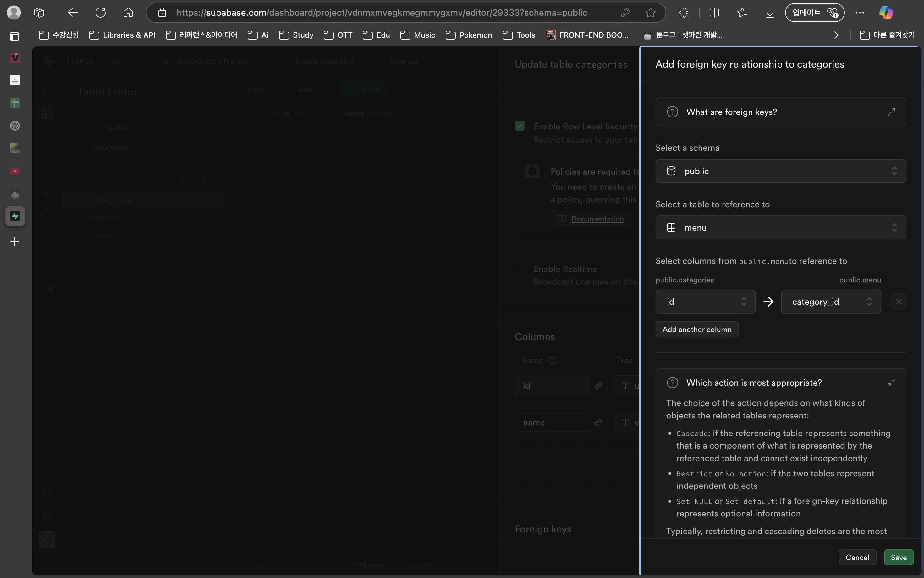Open browser downloads icon
924x578 pixels.
(770, 13)
